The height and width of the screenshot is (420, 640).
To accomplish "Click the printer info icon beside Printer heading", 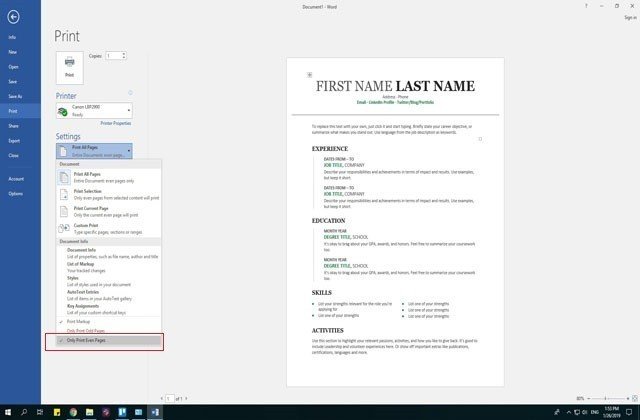I will (130, 93).
